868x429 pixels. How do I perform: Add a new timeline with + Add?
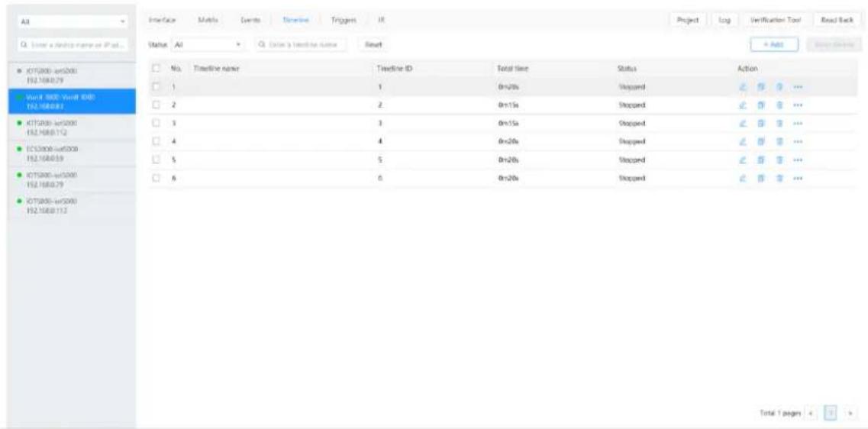(774, 44)
